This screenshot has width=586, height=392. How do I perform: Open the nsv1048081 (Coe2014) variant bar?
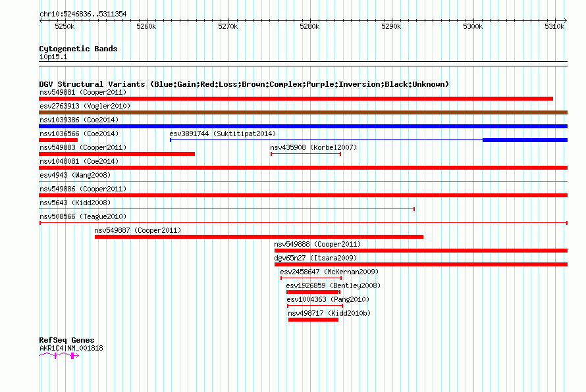pos(303,168)
